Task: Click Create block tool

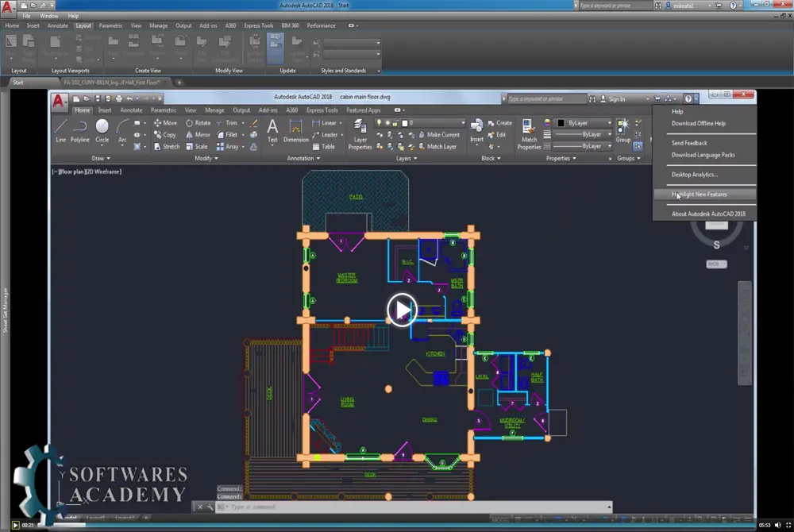Action: pyautogui.click(x=499, y=123)
